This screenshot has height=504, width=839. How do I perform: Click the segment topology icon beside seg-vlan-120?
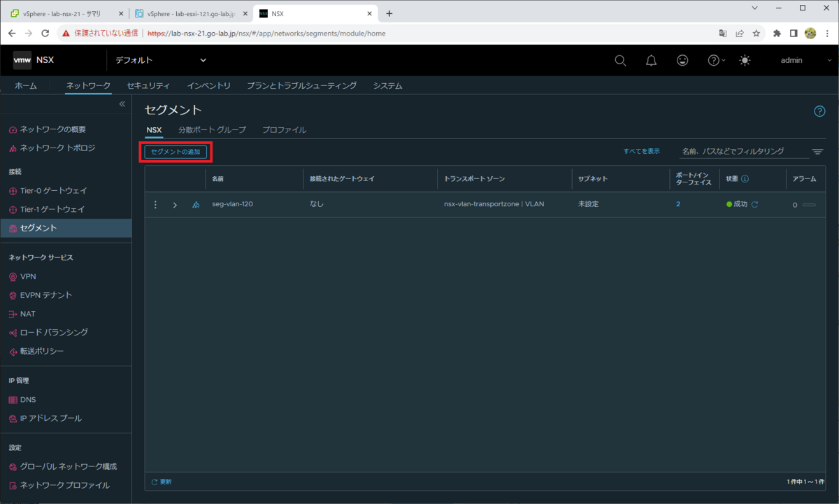196,205
